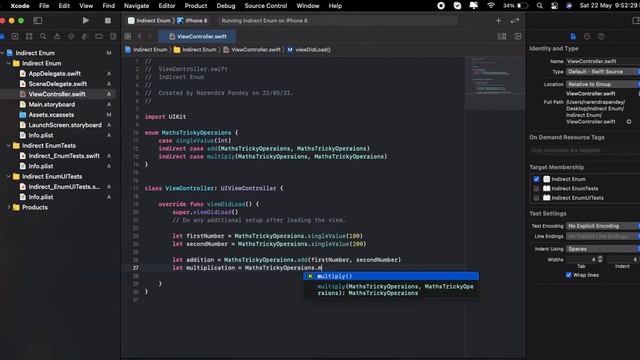
Task: Click the tab width stepper
Action: point(600,259)
